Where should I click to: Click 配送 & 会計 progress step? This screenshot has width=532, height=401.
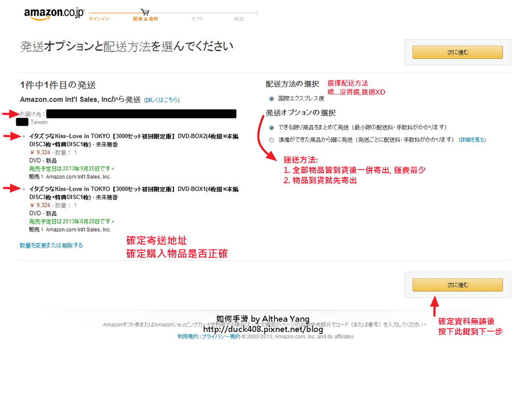(145, 19)
